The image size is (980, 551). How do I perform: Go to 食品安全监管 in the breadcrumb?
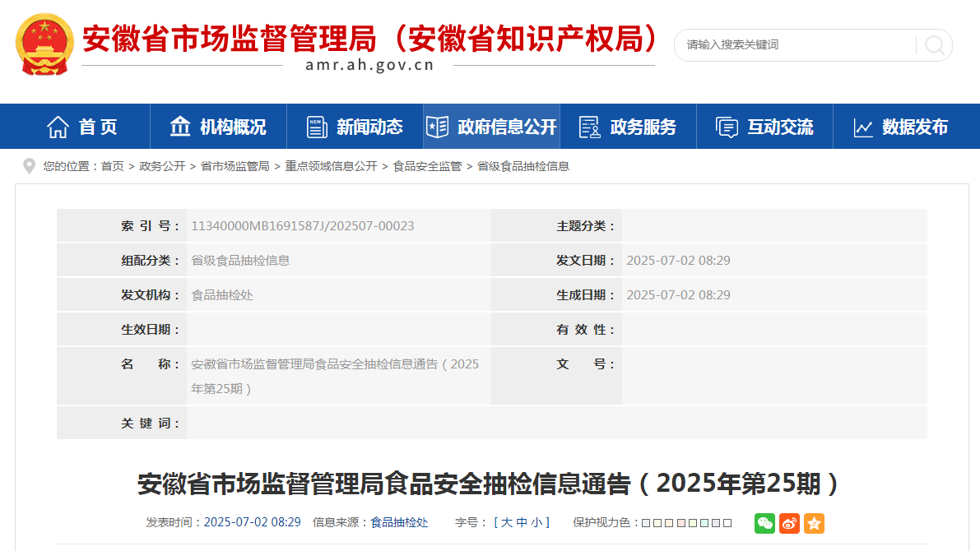tap(427, 166)
